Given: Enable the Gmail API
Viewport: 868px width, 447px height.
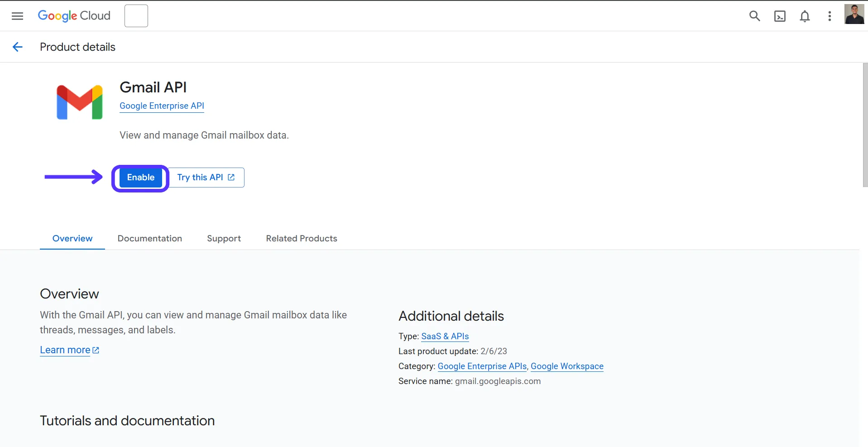Looking at the screenshot, I should click(140, 178).
